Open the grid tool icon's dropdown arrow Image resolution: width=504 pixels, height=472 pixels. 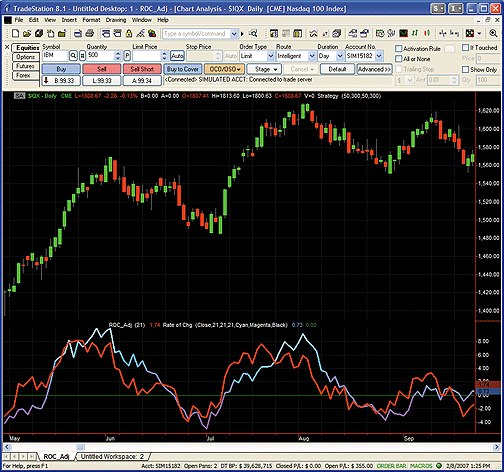(x=479, y=34)
